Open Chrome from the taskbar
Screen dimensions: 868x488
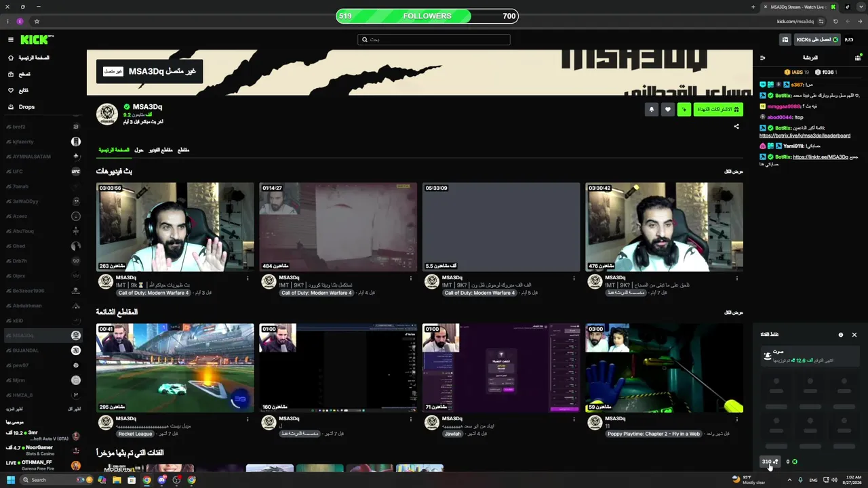pyautogui.click(x=146, y=480)
